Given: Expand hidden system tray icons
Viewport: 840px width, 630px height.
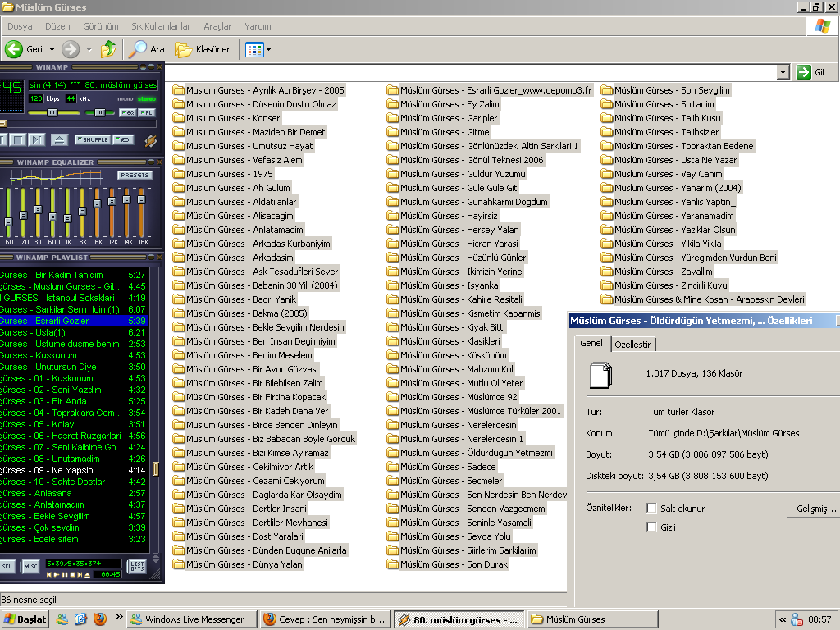Looking at the screenshot, I should [x=783, y=620].
